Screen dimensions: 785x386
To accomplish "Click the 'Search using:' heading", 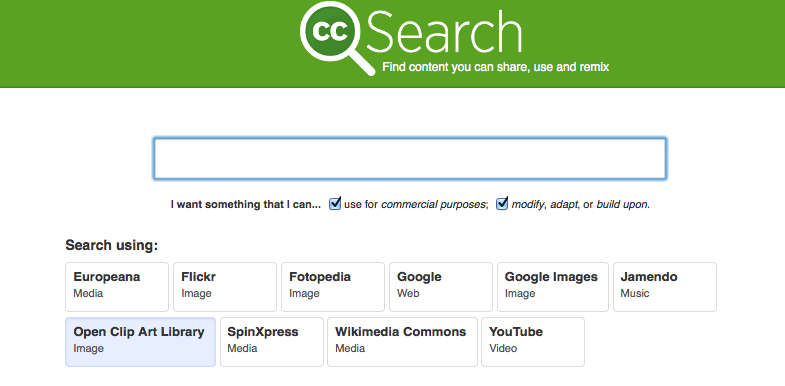I will coord(112,245).
